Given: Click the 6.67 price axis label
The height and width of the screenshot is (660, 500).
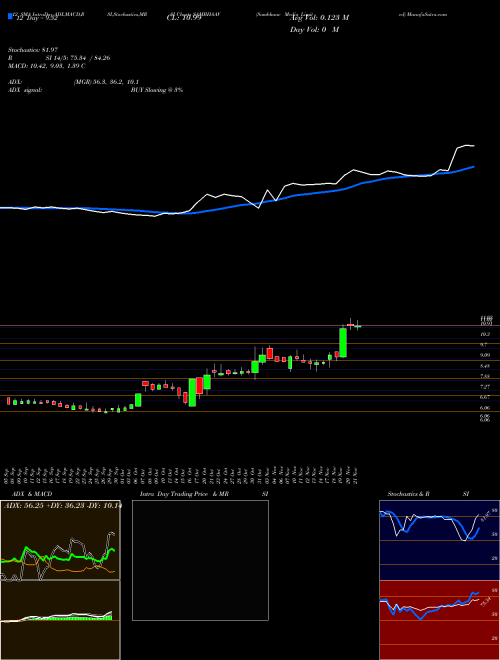Looking at the screenshot, I should pyautogui.click(x=485, y=397).
